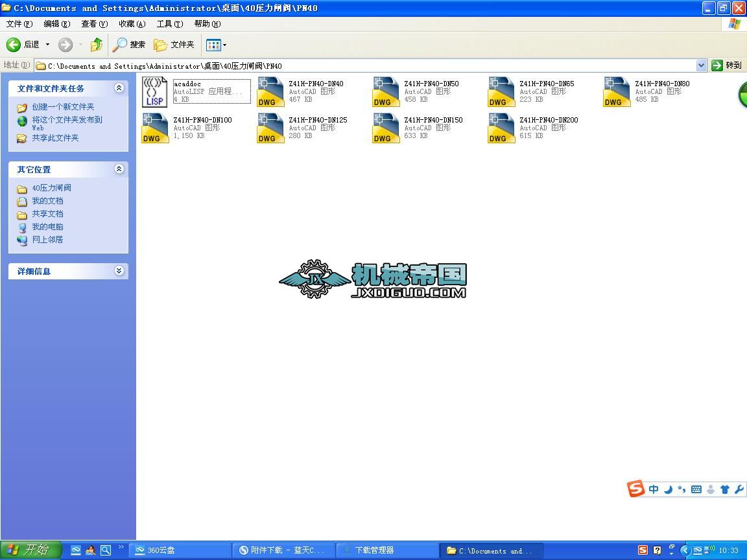Collapse the 文件和文件夹任务 panel
747x560 pixels.
(x=119, y=88)
